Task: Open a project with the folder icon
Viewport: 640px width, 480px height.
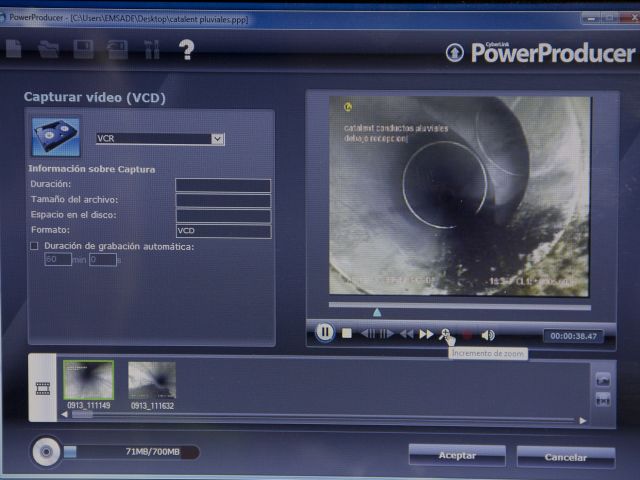Action: point(48,50)
